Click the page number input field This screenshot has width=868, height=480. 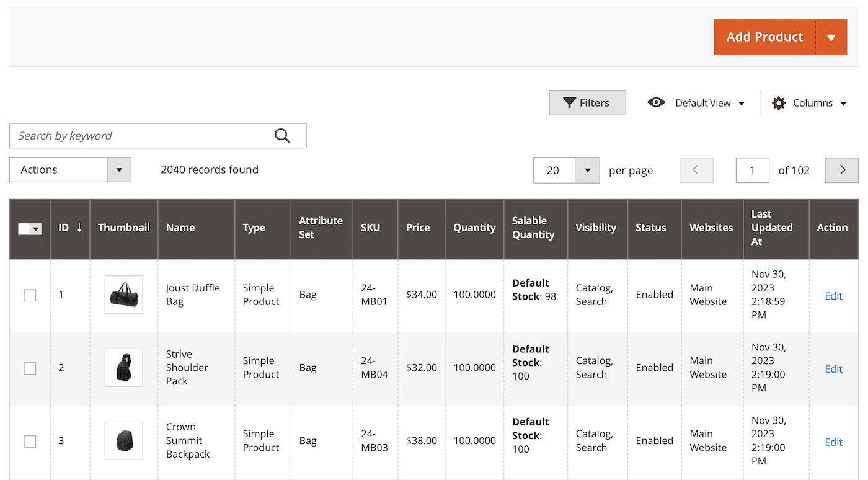click(x=752, y=170)
